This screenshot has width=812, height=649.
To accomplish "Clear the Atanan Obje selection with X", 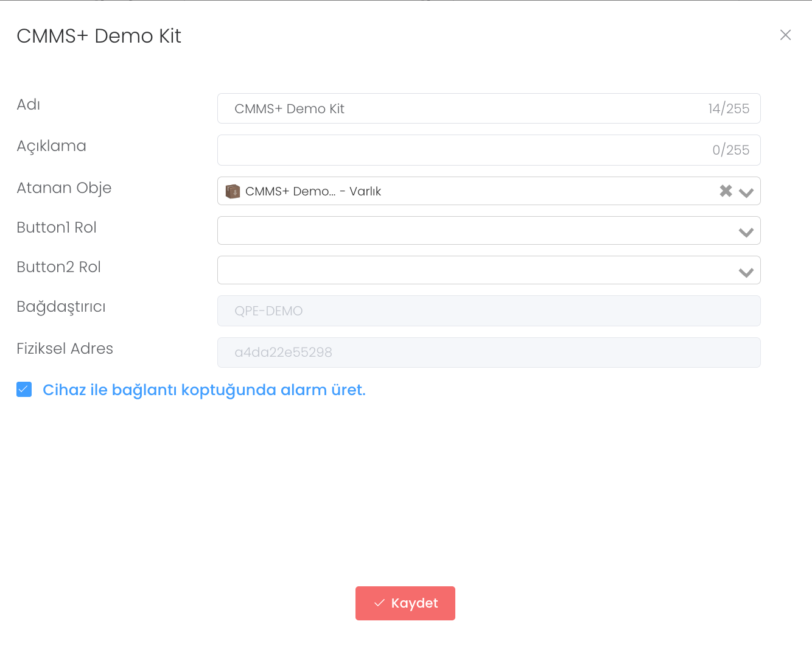I will tap(726, 191).
